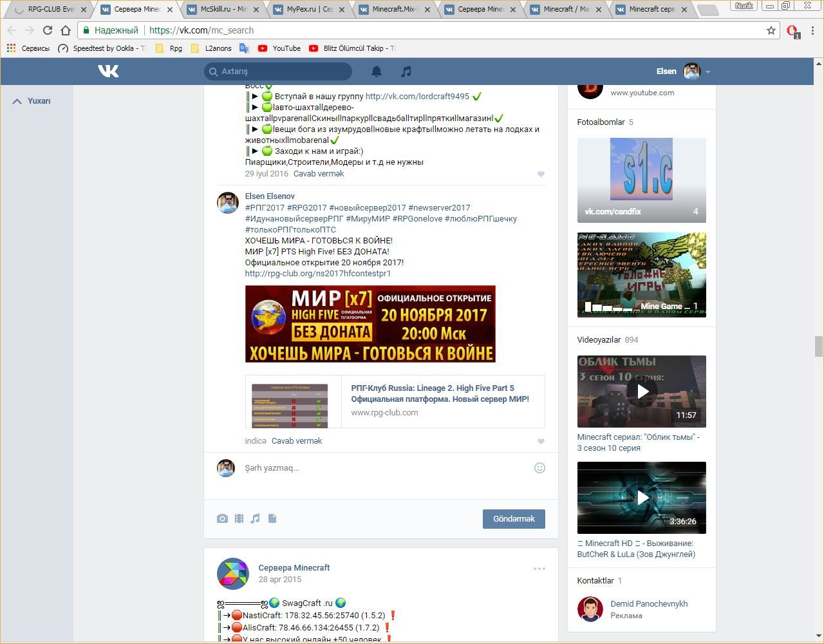Switch to the MyPex.ru tab
This screenshot has height=644, width=824.
[310, 9]
